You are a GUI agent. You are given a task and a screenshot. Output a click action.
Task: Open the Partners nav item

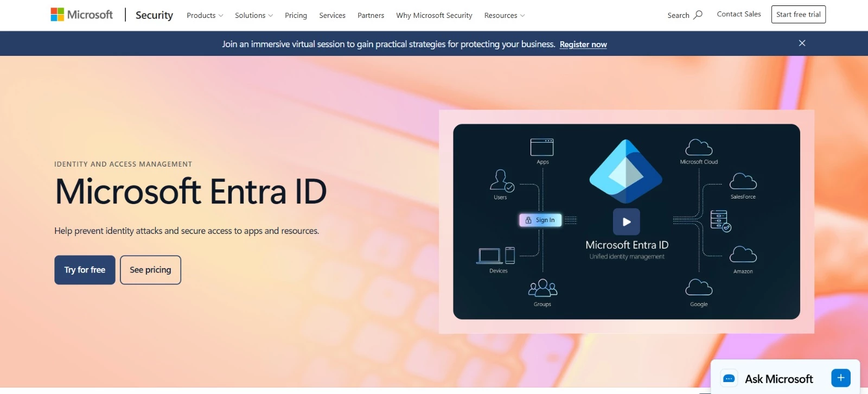371,15
